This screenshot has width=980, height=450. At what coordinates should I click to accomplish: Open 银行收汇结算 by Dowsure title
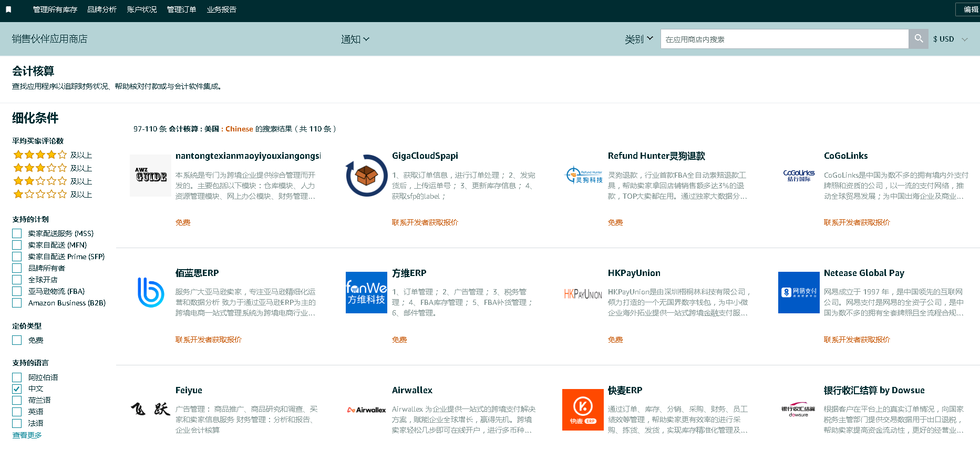[x=874, y=390]
